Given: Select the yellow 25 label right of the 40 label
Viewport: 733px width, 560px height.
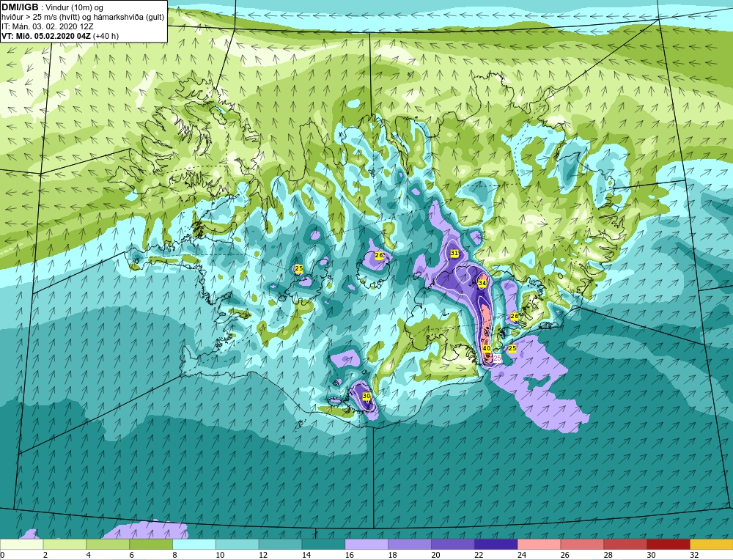Looking at the screenshot, I should (512, 348).
